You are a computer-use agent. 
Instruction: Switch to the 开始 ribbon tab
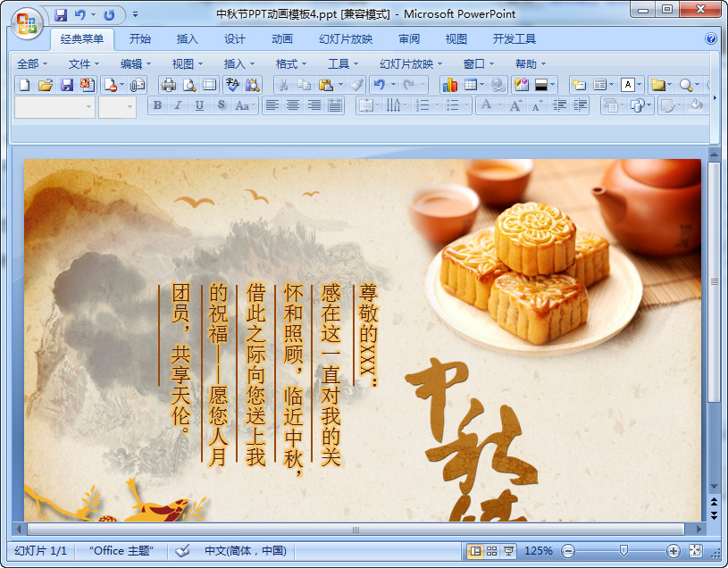click(139, 39)
